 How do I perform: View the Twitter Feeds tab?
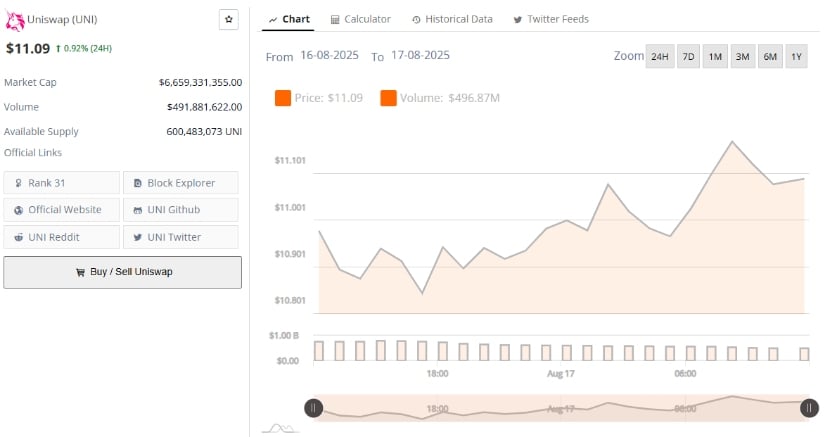(551, 19)
